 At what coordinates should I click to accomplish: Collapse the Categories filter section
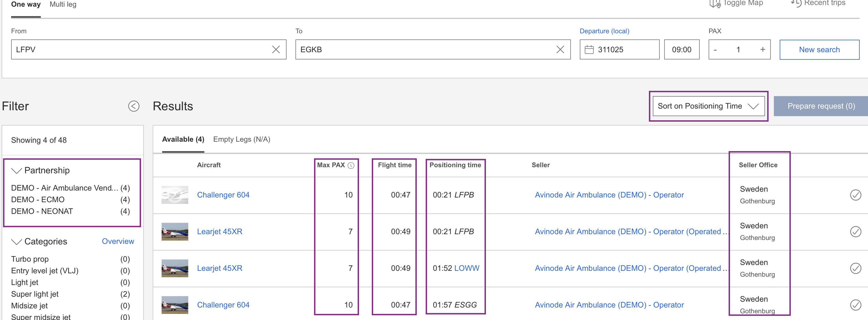tap(16, 242)
